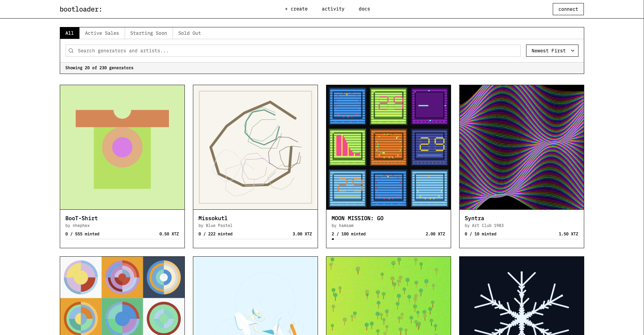Click the search magnifier icon
Image resolution: width=644 pixels, height=335 pixels.
[71, 51]
